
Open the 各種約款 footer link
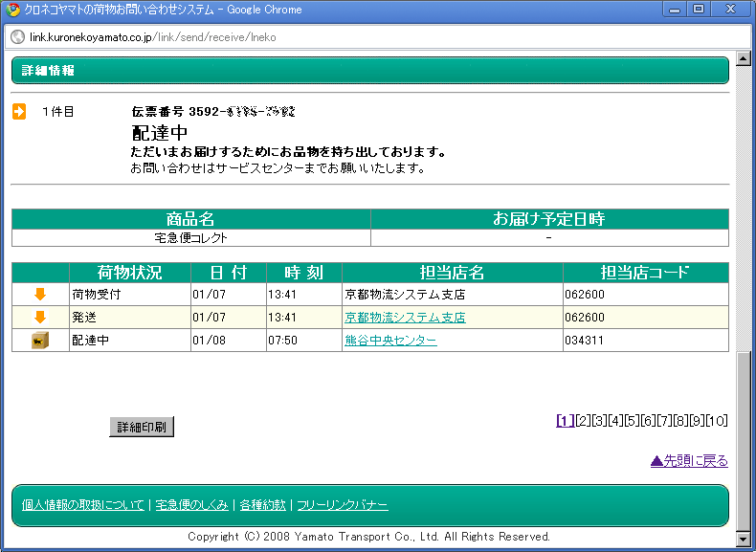(263, 505)
